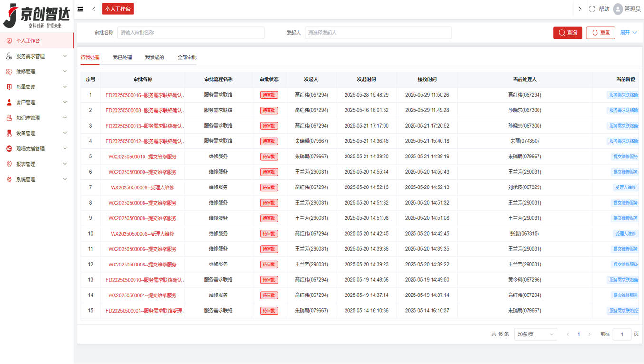Open WX20250500006 受理人维修 link
The height and width of the screenshot is (364, 644).
[x=143, y=234]
